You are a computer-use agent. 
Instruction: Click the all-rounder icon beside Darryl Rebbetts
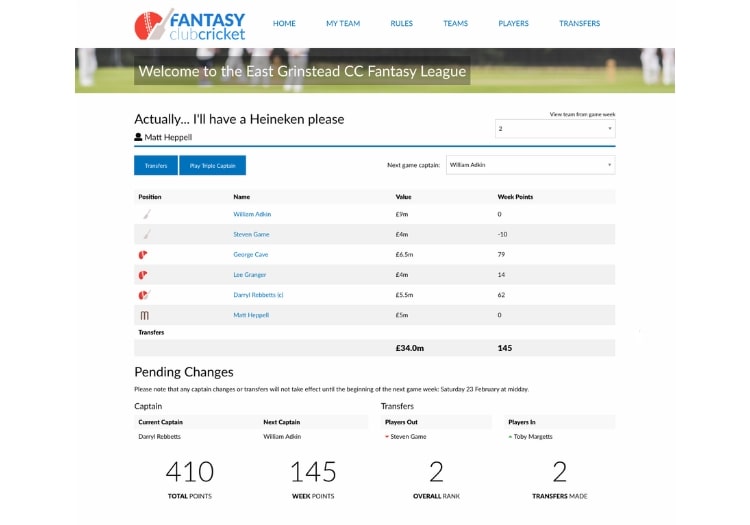pos(143,295)
